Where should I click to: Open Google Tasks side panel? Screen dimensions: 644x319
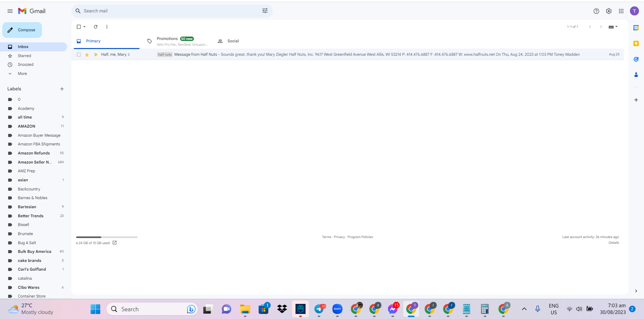[x=636, y=59]
